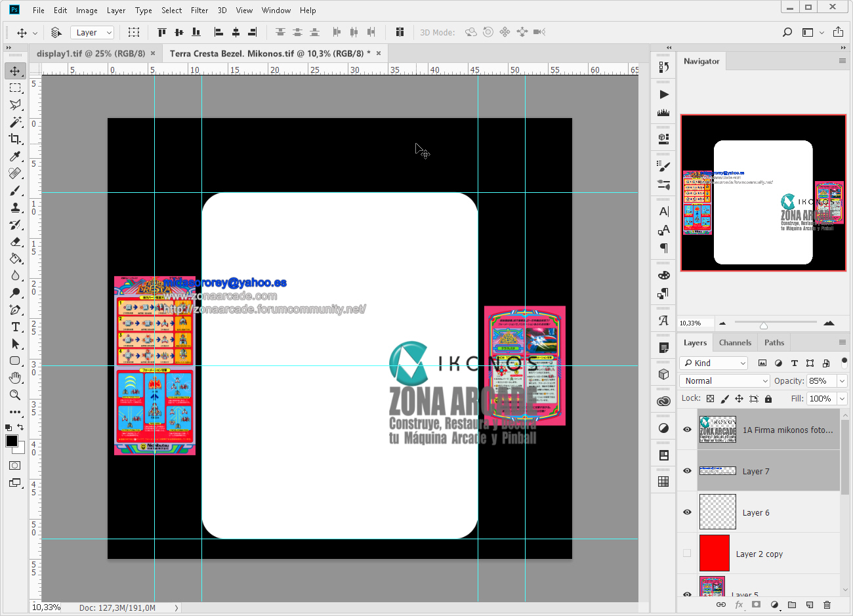The image size is (853, 616).
Task: Open the blend mode Normal dropdown
Action: (724, 381)
